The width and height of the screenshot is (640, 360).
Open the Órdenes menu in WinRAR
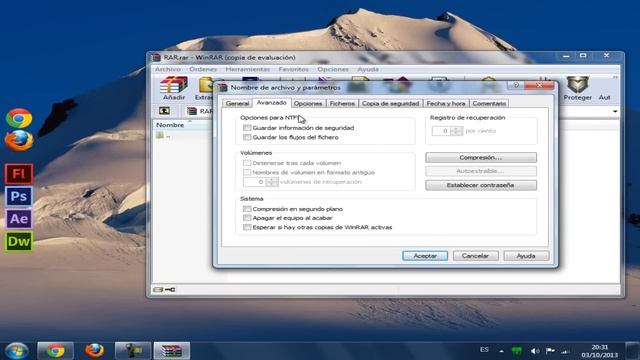click(203, 69)
